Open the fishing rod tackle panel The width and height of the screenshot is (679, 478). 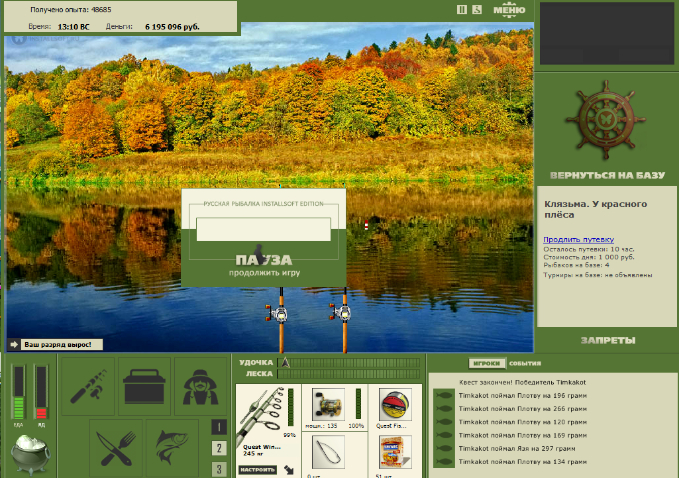pyautogui.click(x=88, y=386)
